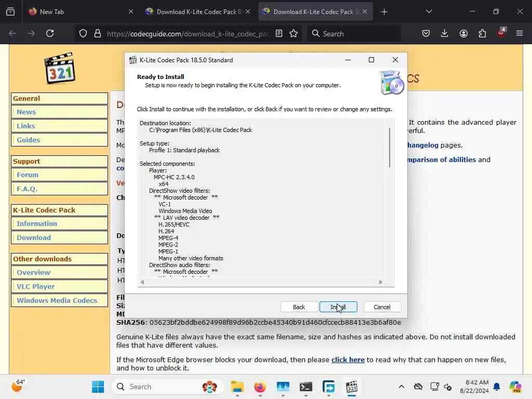Open the Firefox tab list dropdown
Viewport: 532px width, 399px height.
(429, 11)
